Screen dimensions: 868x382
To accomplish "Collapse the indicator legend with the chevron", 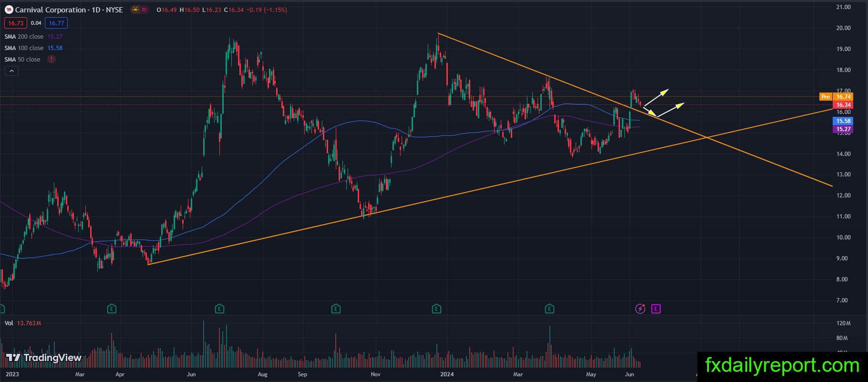I will pyautogui.click(x=11, y=71).
